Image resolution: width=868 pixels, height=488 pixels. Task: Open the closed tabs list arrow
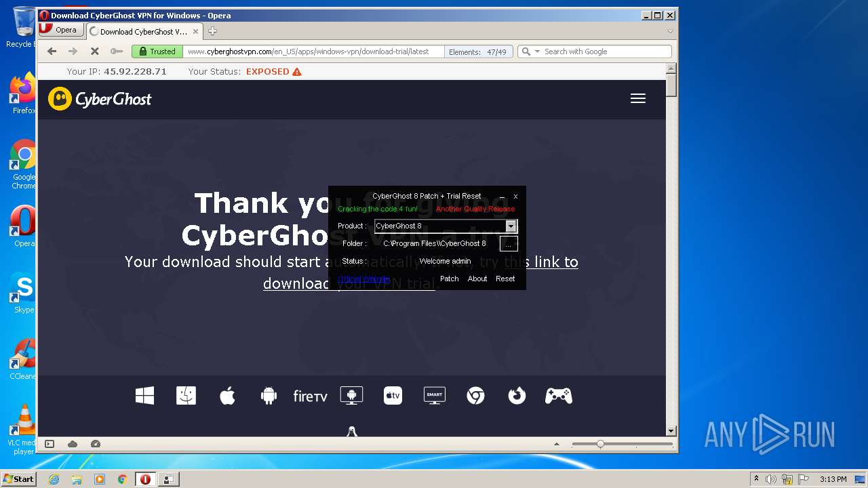point(670,31)
